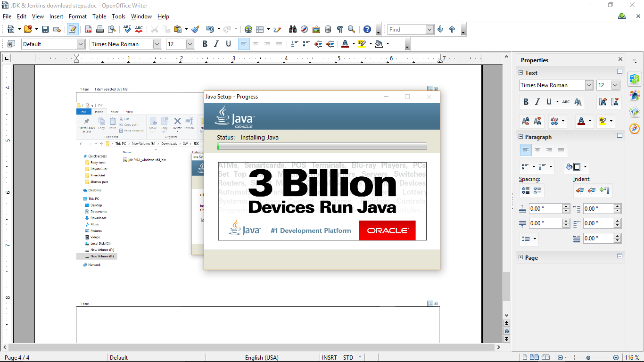Viewport: 644px width, 362px height.
Task: Toggle Italic formatting in the toolbar
Action: [x=216, y=44]
